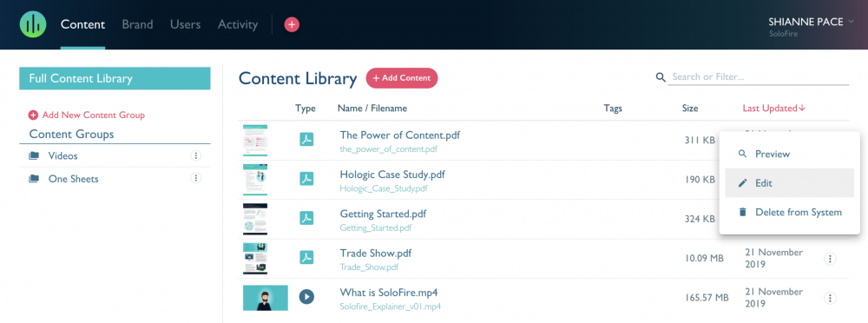Click filename Getting_Started.pdf

[x=375, y=227]
